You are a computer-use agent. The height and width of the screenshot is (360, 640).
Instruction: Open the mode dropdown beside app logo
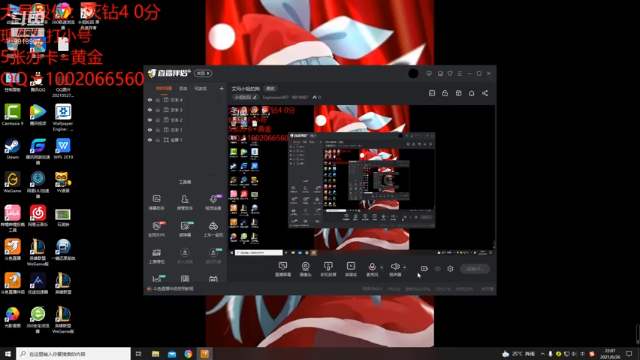[203, 73]
